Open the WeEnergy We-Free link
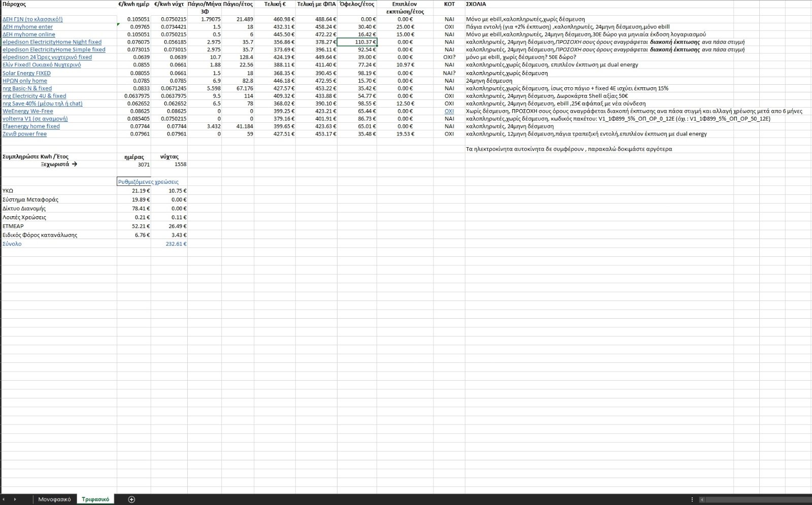812x505 pixels. [28, 111]
